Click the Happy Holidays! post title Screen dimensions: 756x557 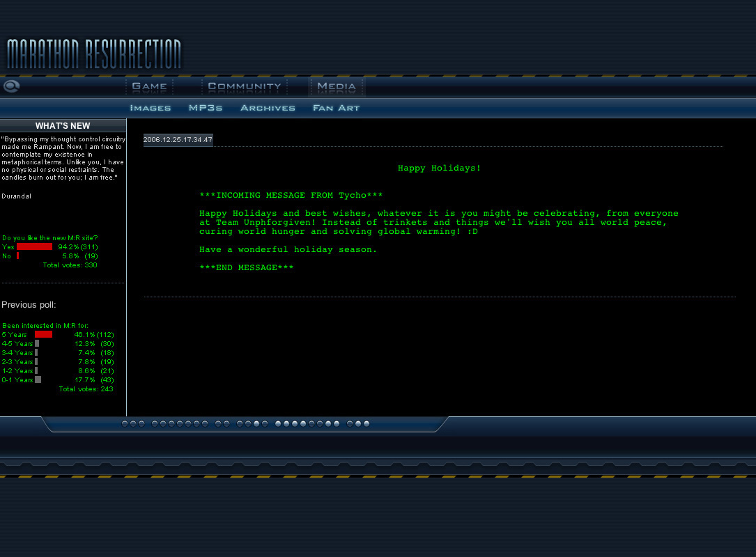439,168
